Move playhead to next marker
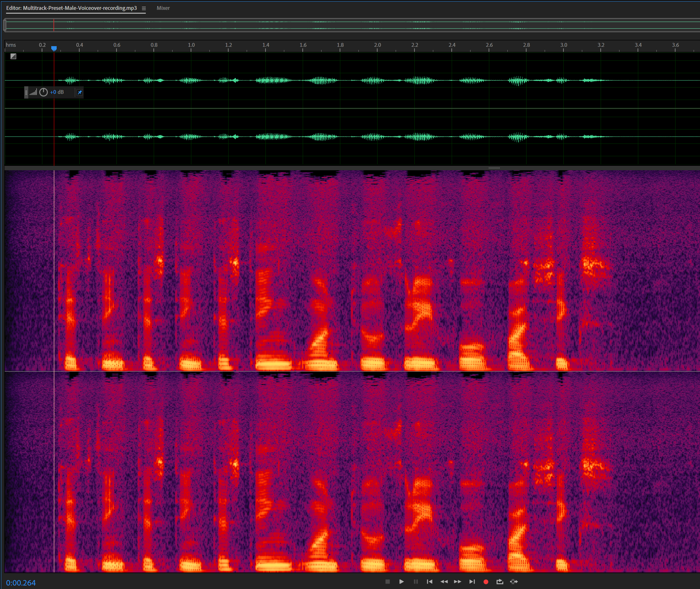 (x=472, y=582)
